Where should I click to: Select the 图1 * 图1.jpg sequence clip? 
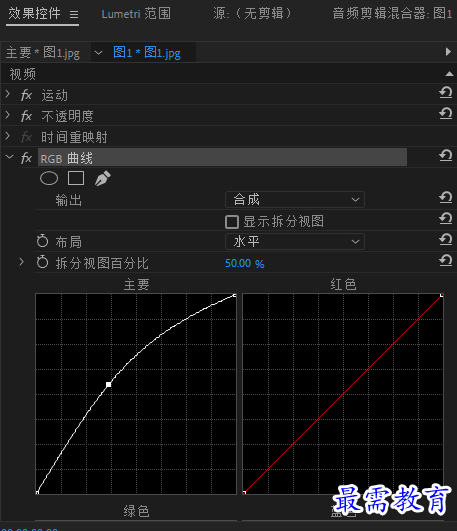pos(147,52)
